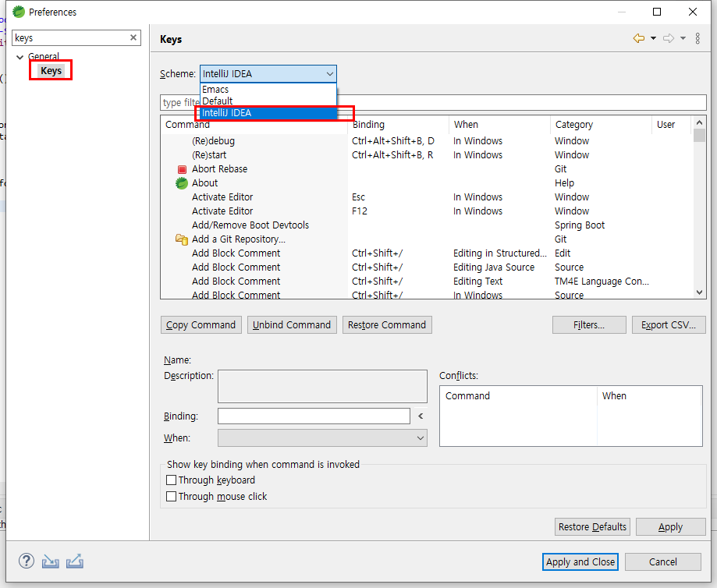Image resolution: width=717 pixels, height=588 pixels.
Task: Click the command list scrollbar thumb
Action: [699, 136]
